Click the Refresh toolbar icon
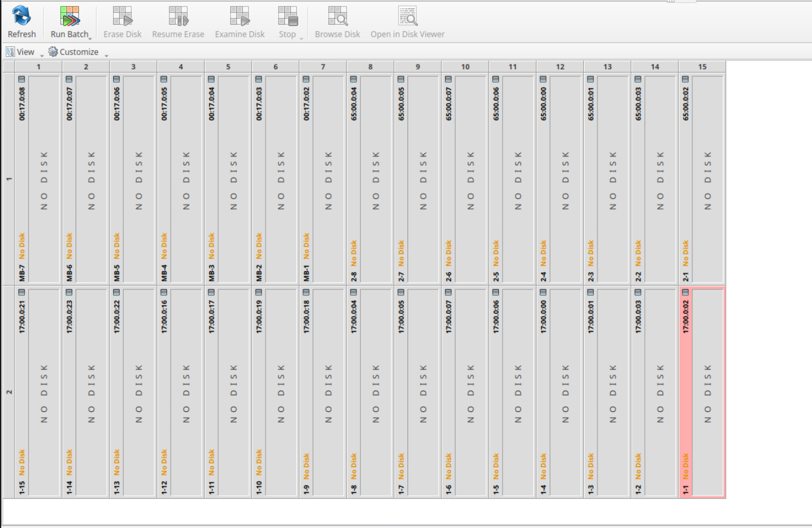Screen dimensions: 812x528 point(22,16)
